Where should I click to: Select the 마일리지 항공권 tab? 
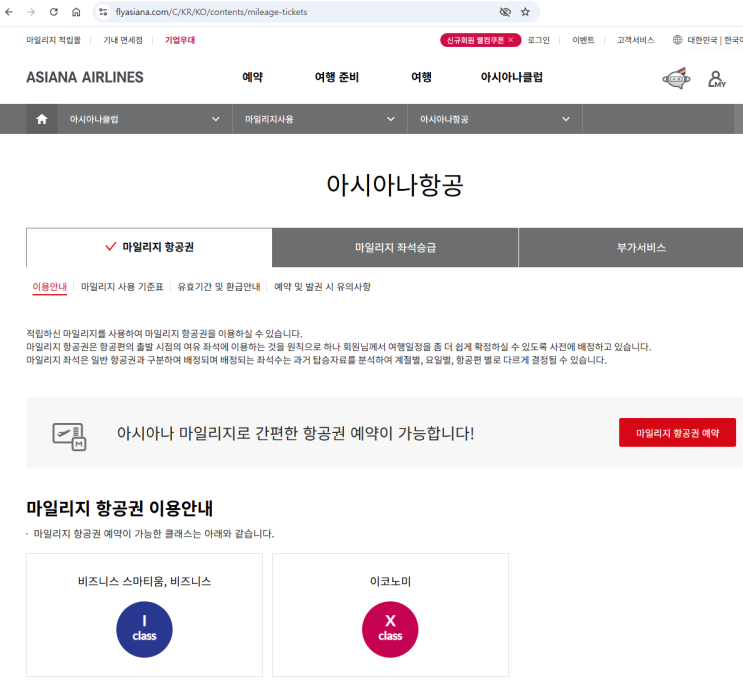(x=149, y=247)
